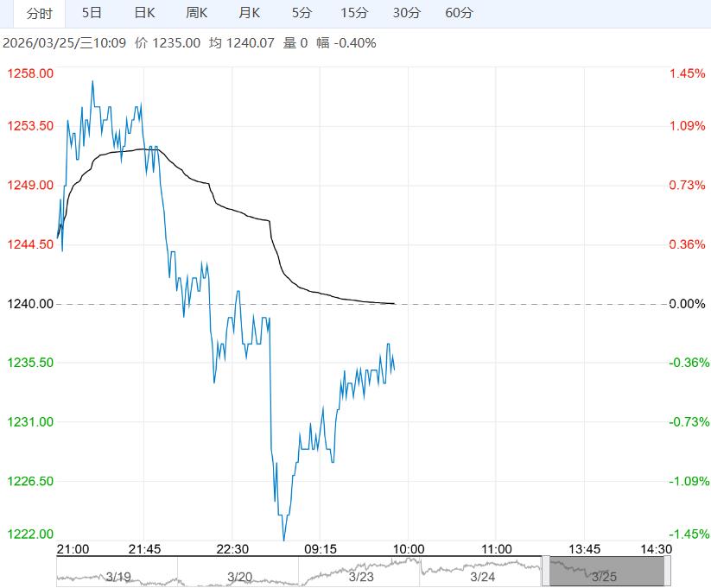Switch to the 分时 tab

(x=39, y=13)
